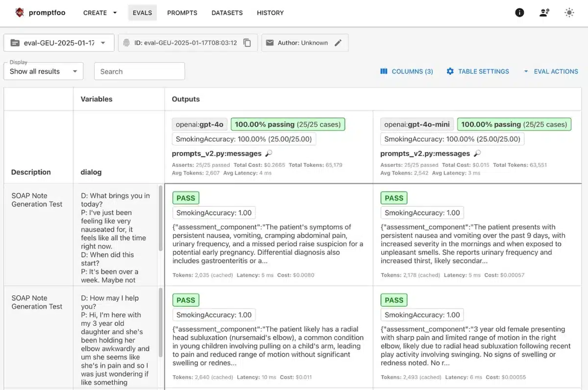Click magnifier icon next to gpt-4o-mini prompt
This screenshot has width=588, height=390.
coord(477,154)
